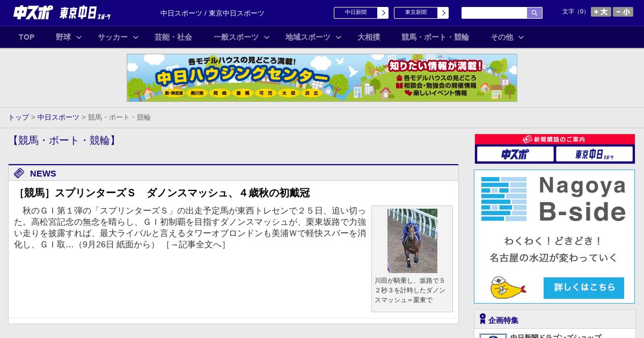Open the サッカー menu
The width and height of the screenshot is (644, 338).
[113, 37]
